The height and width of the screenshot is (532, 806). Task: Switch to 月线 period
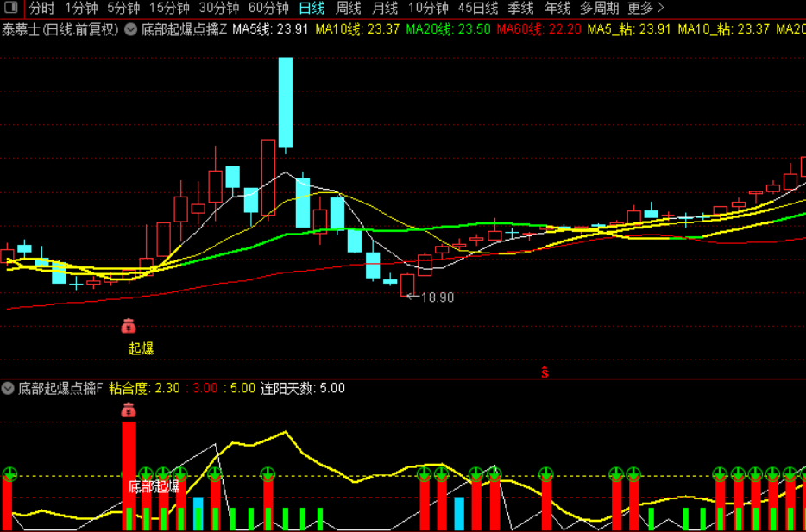pyautogui.click(x=385, y=8)
